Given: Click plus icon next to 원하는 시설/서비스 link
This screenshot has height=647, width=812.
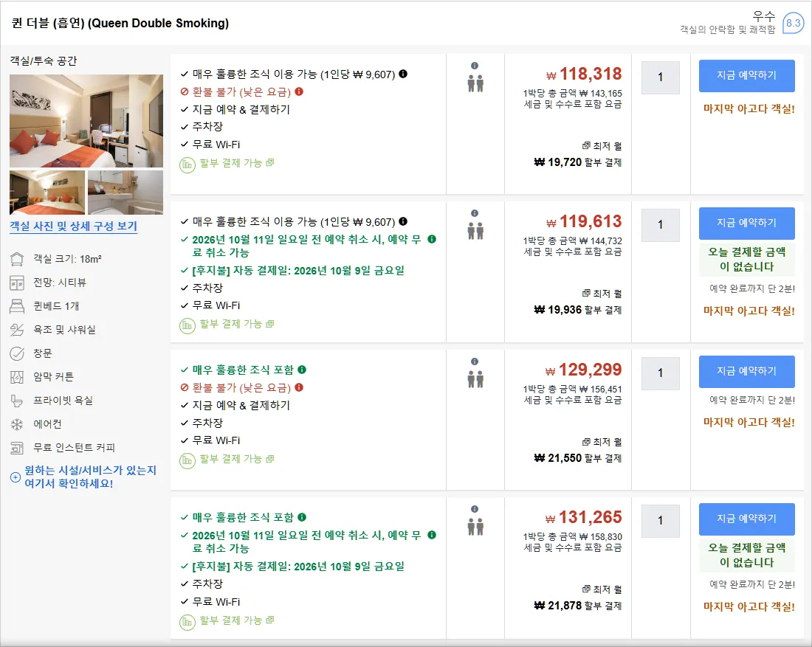Looking at the screenshot, I should click(16, 477).
